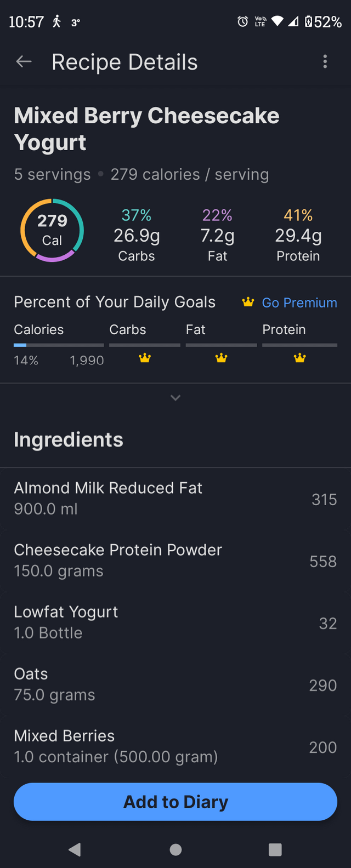Image resolution: width=351 pixels, height=868 pixels.
Task: Tap the crown icon under Protein
Action: click(299, 358)
